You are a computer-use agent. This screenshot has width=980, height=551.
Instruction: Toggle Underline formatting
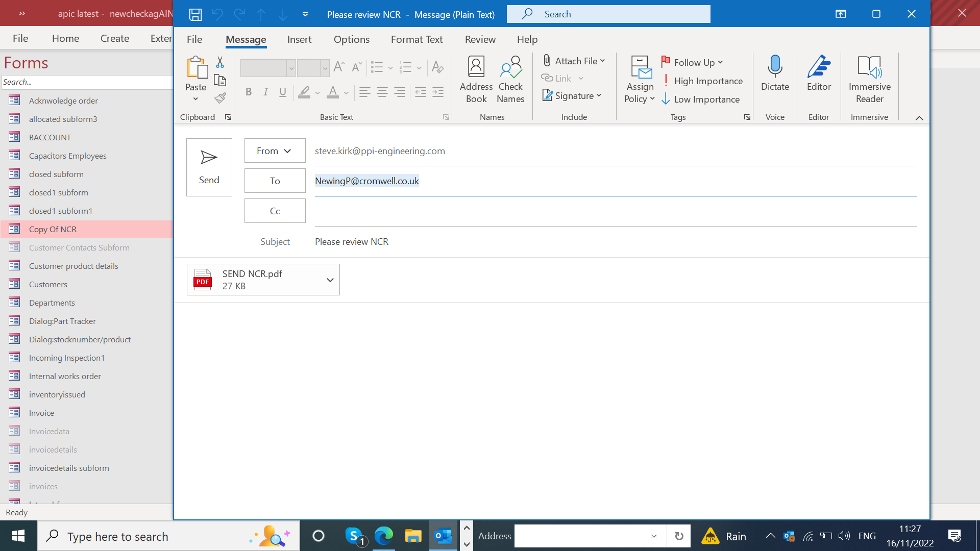click(x=283, y=92)
